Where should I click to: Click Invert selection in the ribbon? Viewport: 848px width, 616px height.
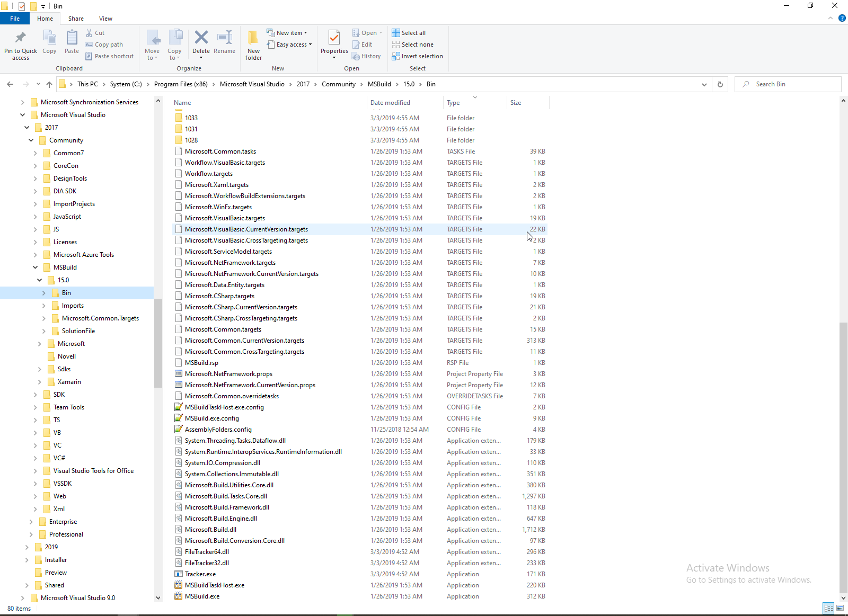(x=417, y=56)
